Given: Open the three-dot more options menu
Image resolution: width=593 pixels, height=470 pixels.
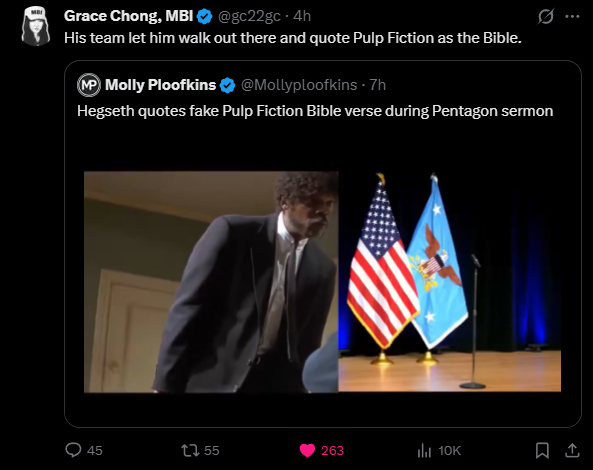Looking at the screenshot, I should pyautogui.click(x=572, y=16).
